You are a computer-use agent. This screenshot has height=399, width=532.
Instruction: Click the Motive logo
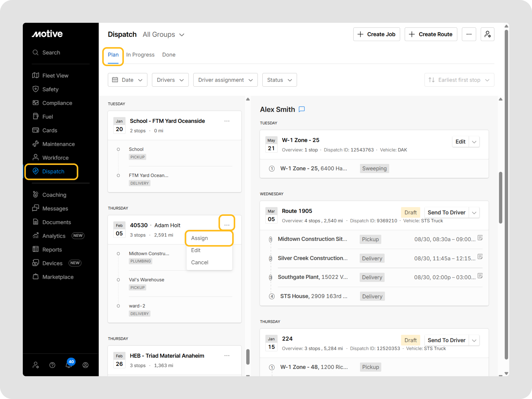tap(47, 34)
